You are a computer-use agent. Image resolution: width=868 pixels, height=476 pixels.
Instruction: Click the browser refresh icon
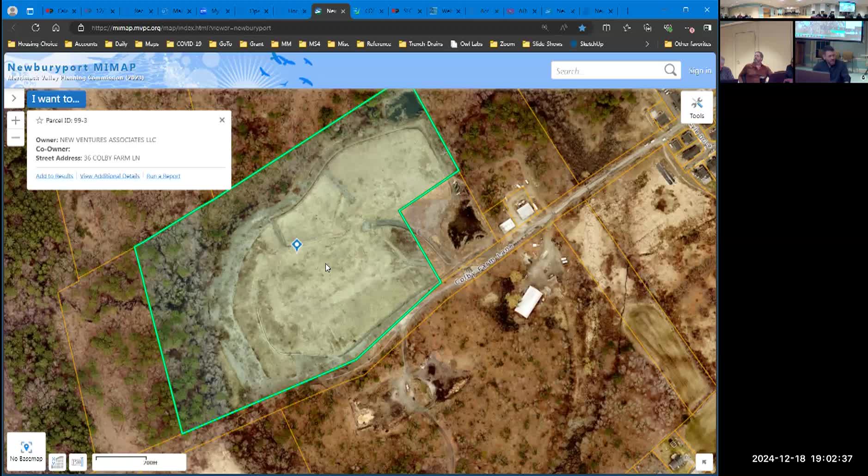tap(36, 28)
